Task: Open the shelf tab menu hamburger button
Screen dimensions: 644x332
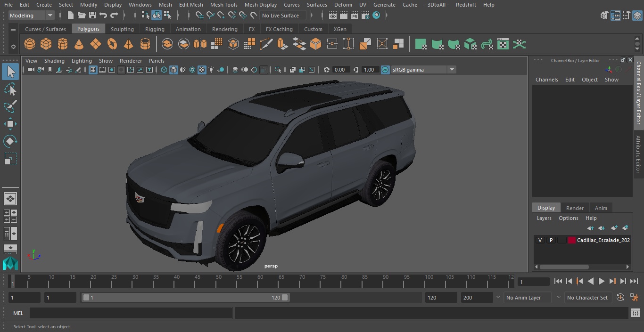Action: pyautogui.click(x=13, y=30)
